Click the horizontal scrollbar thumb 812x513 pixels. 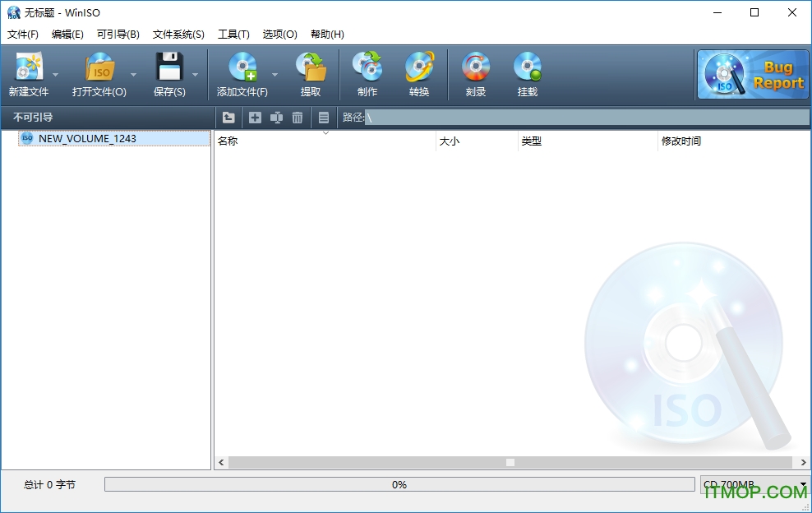coord(510,462)
